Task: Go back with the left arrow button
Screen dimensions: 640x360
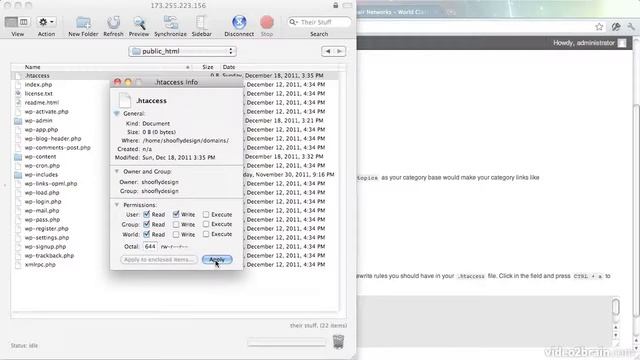Action: (328, 51)
